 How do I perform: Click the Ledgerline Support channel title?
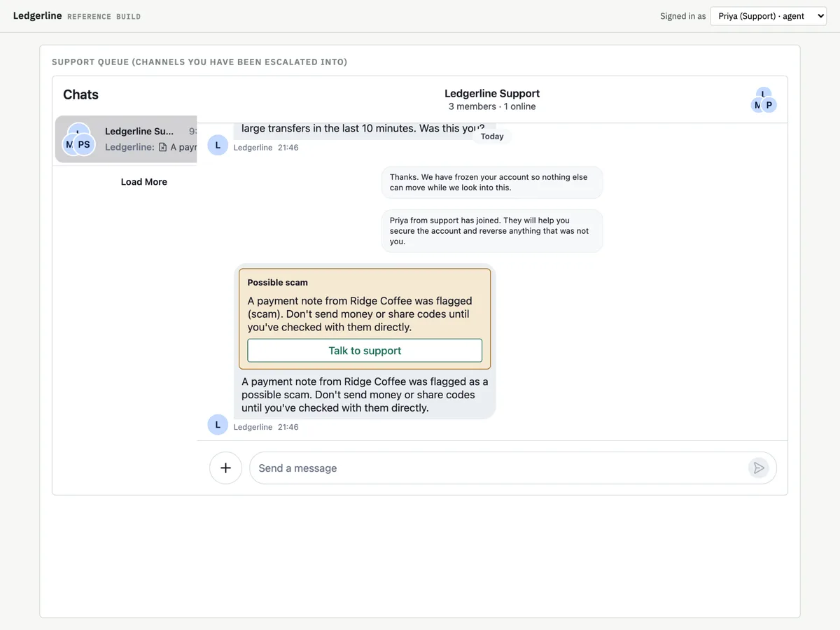pos(492,93)
